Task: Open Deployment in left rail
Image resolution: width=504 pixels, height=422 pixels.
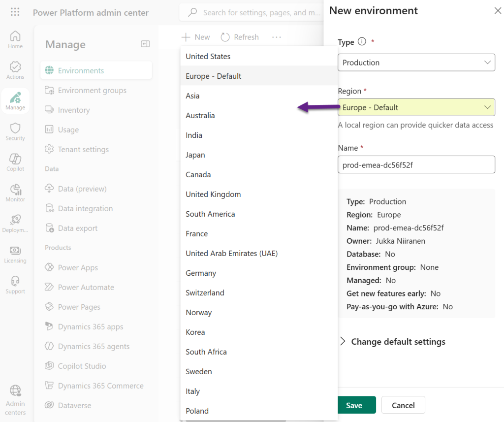Action: click(x=15, y=224)
